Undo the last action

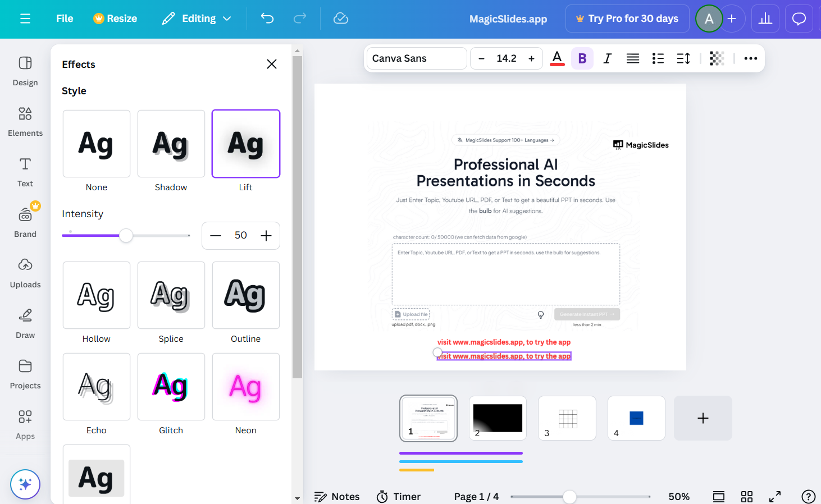[x=267, y=19]
